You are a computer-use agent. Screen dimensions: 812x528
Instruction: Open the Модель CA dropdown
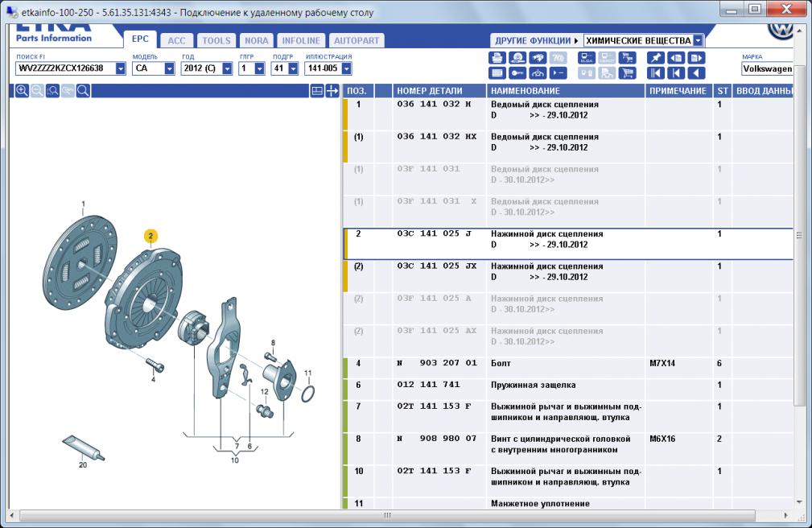click(169, 68)
